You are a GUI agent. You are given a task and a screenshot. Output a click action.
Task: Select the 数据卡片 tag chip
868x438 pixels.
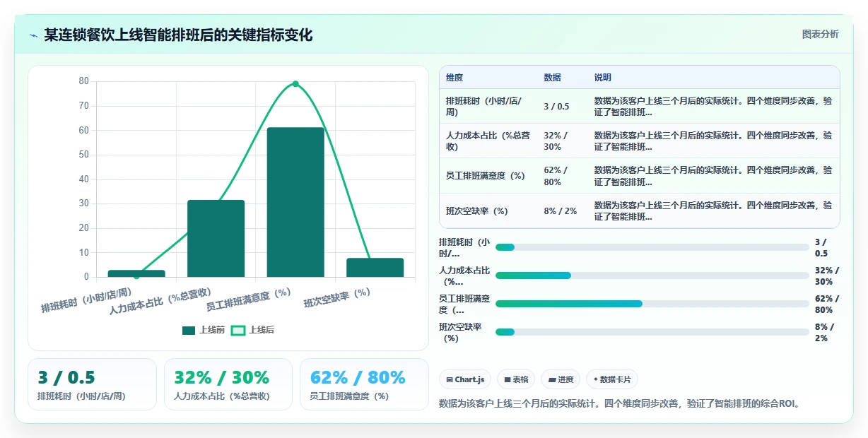coord(611,379)
